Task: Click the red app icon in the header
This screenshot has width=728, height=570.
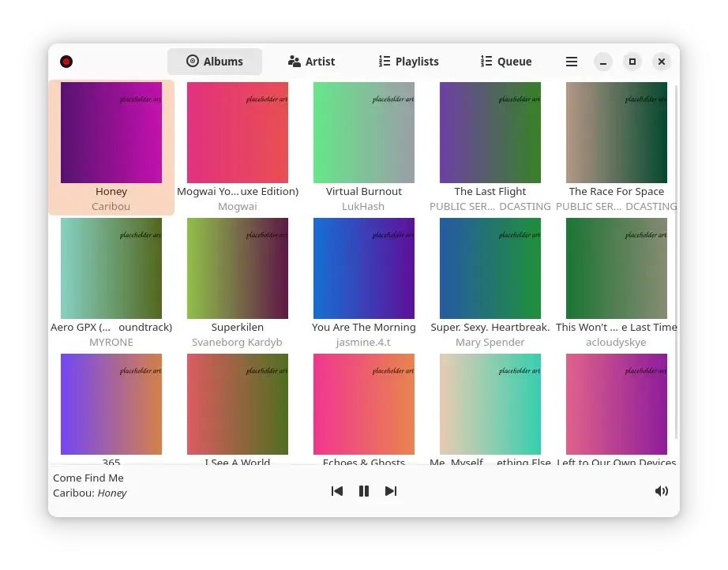Action: click(x=66, y=61)
